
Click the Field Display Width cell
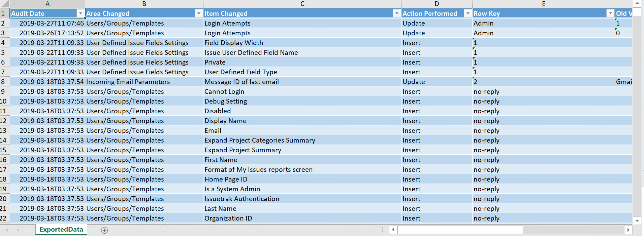[x=302, y=43]
